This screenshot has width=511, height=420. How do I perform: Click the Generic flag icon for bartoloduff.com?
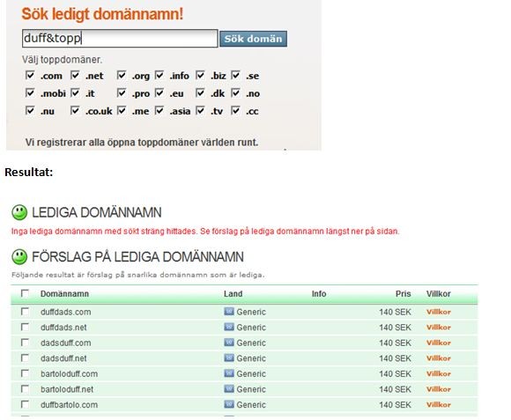(x=229, y=373)
